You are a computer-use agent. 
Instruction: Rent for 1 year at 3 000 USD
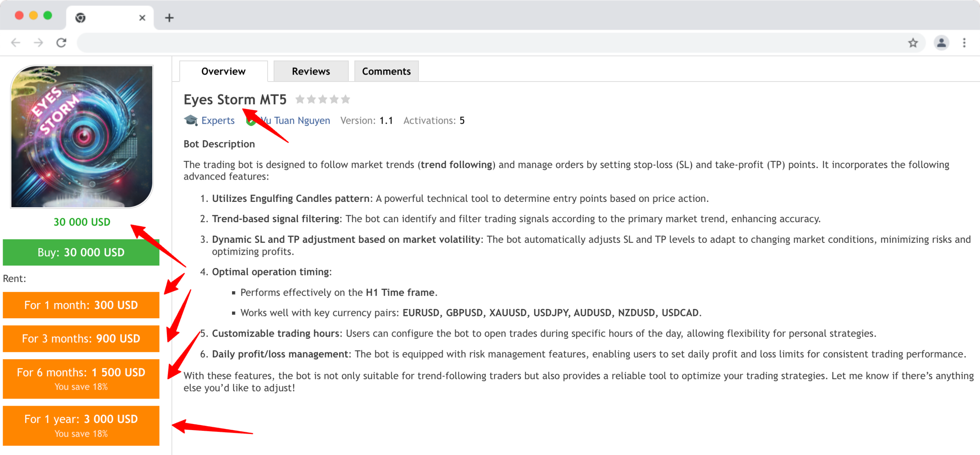pyautogui.click(x=81, y=426)
